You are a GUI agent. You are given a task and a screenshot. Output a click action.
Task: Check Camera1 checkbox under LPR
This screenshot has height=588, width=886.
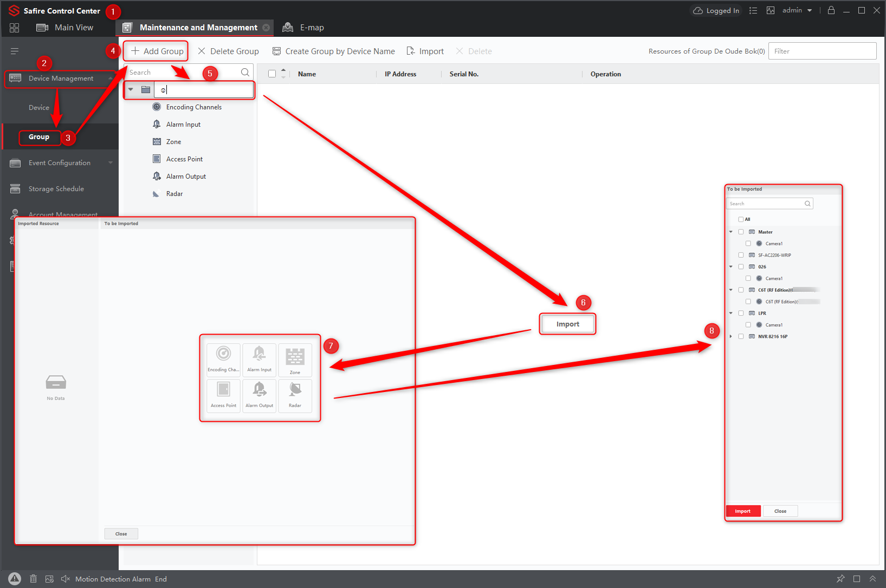point(748,325)
